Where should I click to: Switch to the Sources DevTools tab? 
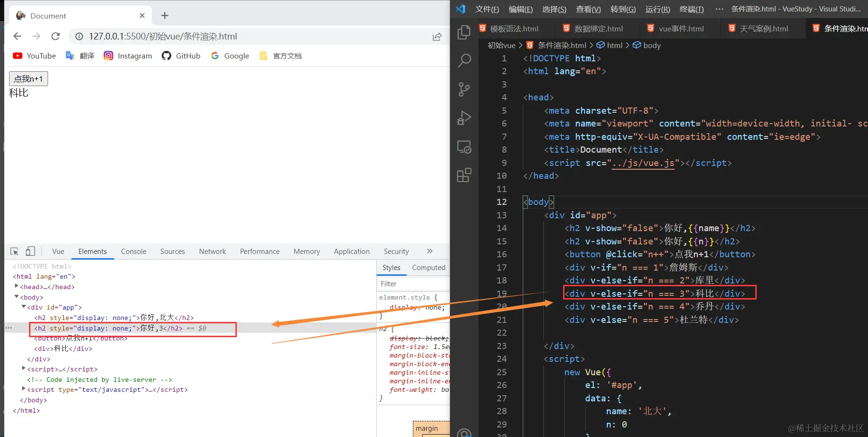pos(173,251)
